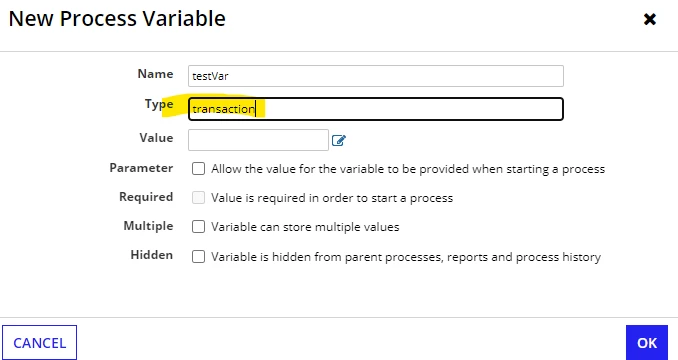This screenshot has height=360, width=678.
Task: Open the expression editor icon beside Value
Action: click(339, 140)
